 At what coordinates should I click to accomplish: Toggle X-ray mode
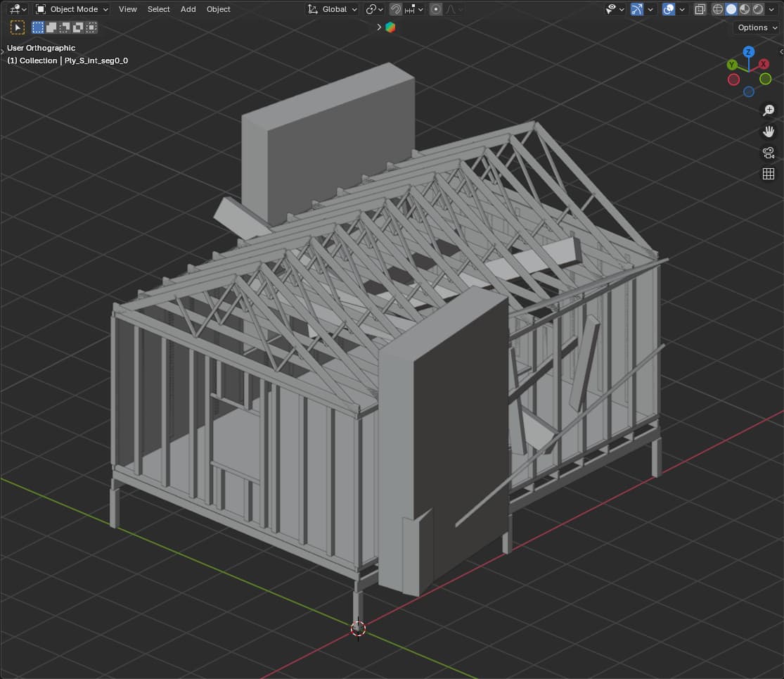[x=700, y=9]
